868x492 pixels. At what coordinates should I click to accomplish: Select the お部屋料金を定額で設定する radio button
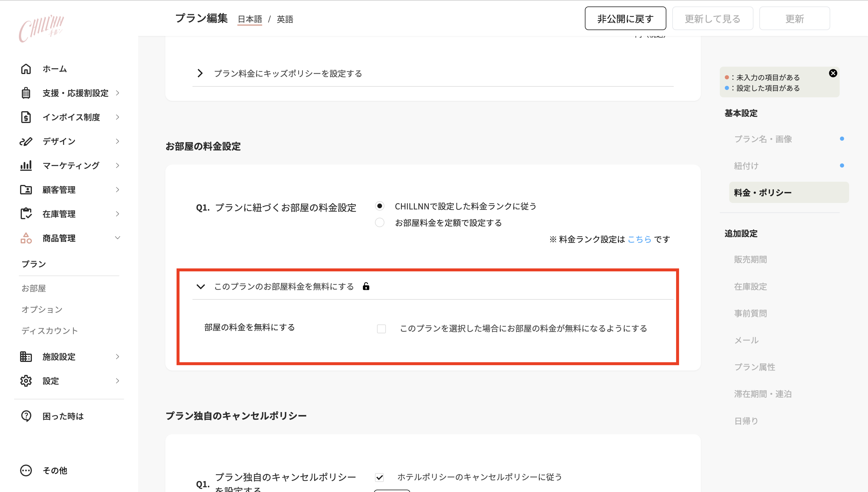(379, 223)
